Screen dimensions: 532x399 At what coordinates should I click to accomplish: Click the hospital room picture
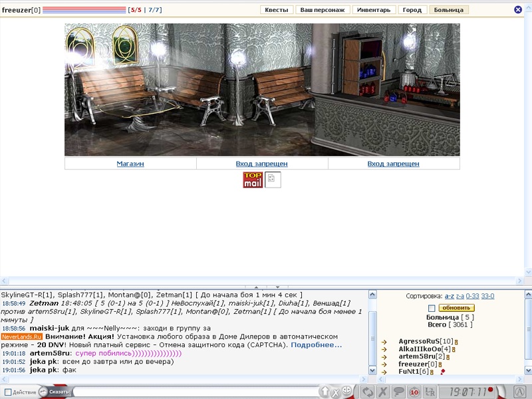(262, 90)
